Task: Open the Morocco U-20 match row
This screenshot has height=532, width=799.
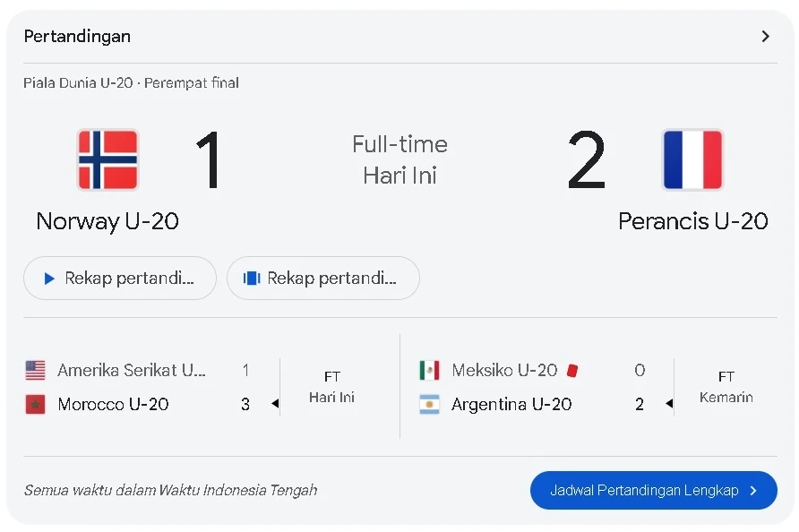Action: tap(113, 404)
